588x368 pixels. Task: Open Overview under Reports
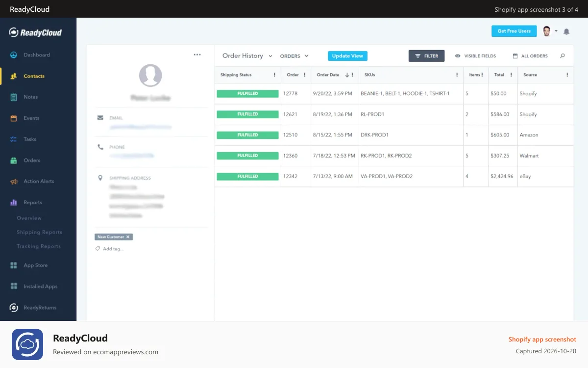click(x=29, y=218)
